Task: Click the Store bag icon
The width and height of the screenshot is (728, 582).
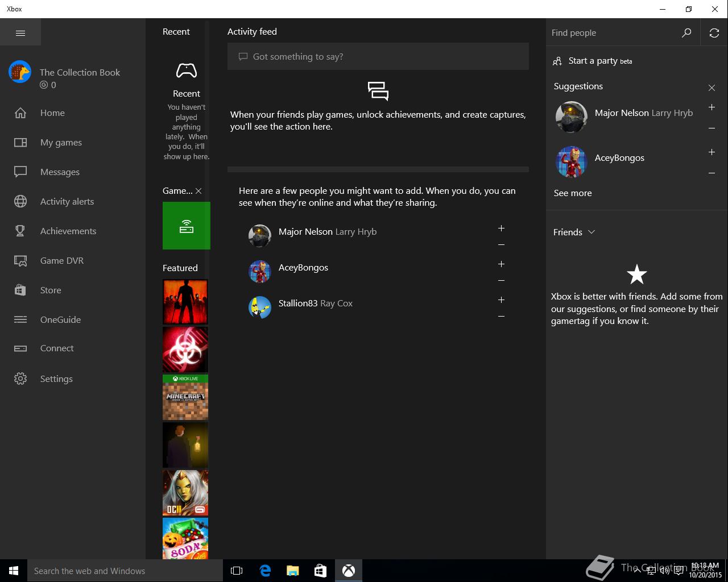Action: pyautogui.click(x=20, y=290)
